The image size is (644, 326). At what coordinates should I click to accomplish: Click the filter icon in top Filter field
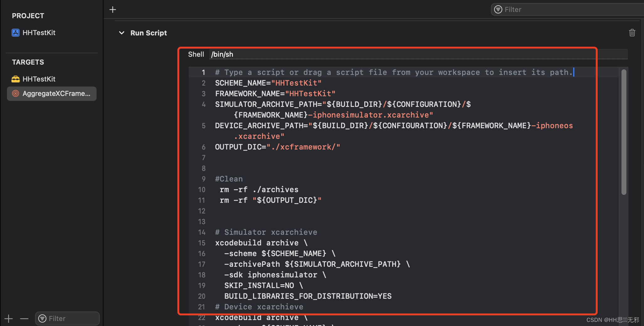pyautogui.click(x=498, y=9)
